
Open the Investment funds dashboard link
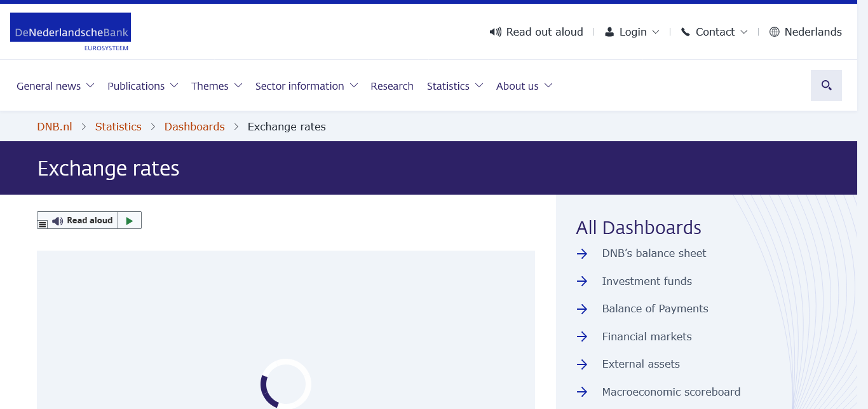point(647,281)
